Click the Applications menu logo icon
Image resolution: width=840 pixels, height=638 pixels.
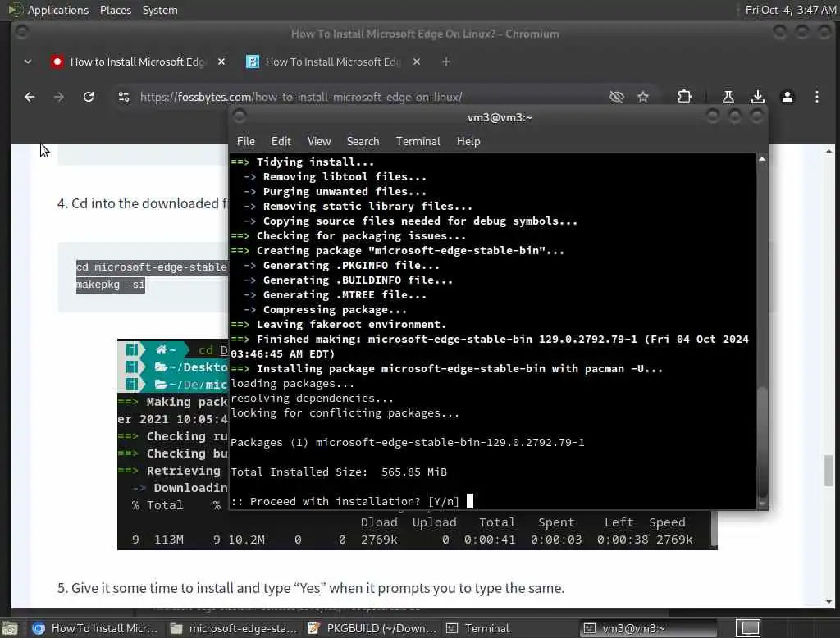[15, 10]
